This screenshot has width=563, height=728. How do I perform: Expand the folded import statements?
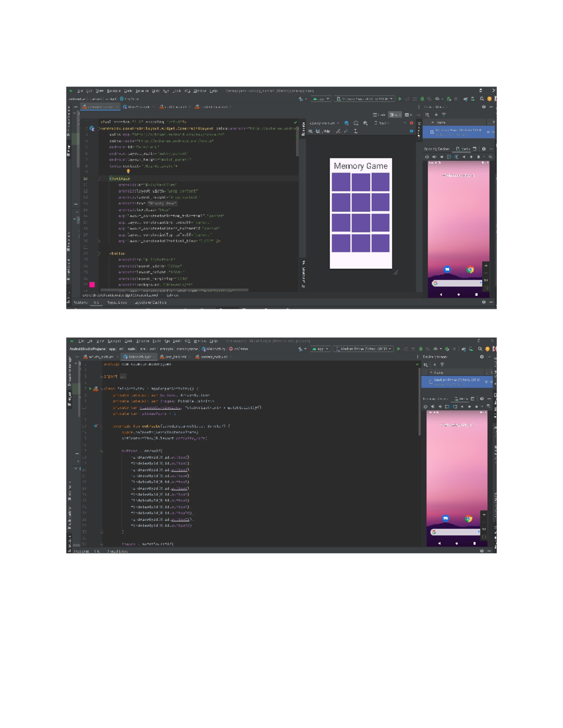click(123, 376)
